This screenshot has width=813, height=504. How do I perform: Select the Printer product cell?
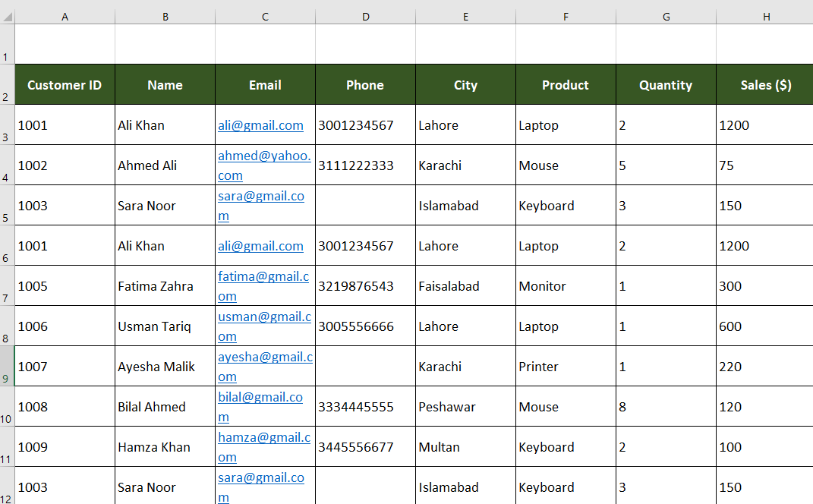(x=566, y=366)
